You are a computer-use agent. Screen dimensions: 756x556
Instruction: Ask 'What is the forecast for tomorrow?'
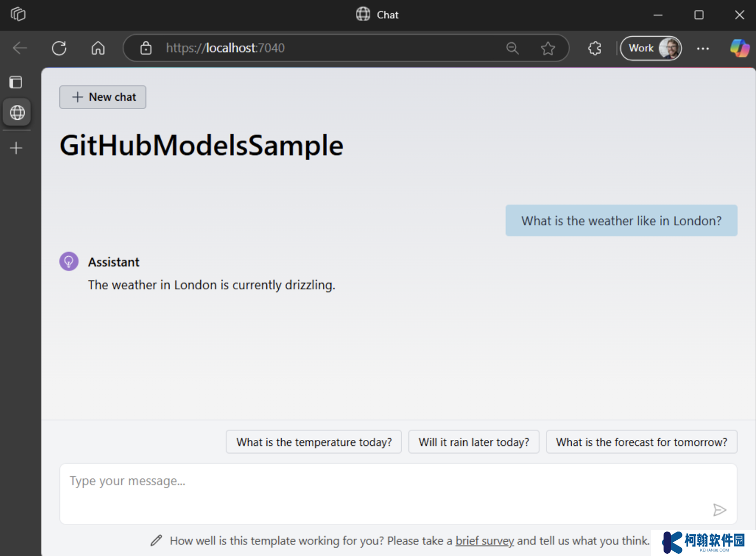[642, 442]
